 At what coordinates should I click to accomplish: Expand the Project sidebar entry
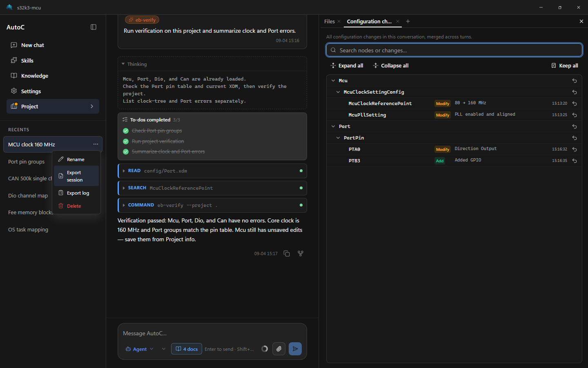click(x=53, y=106)
